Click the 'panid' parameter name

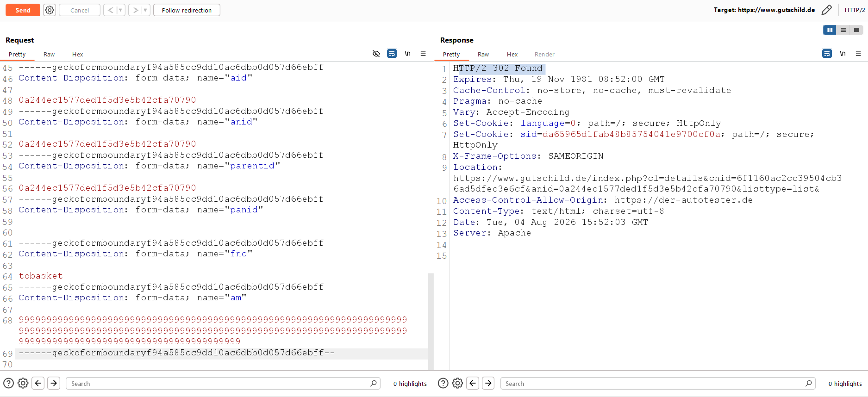tap(244, 210)
